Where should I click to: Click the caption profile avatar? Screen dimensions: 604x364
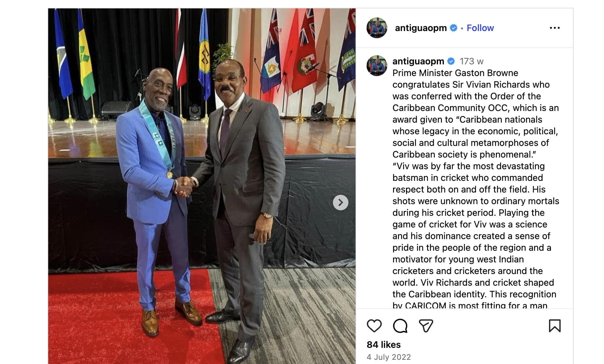click(377, 66)
